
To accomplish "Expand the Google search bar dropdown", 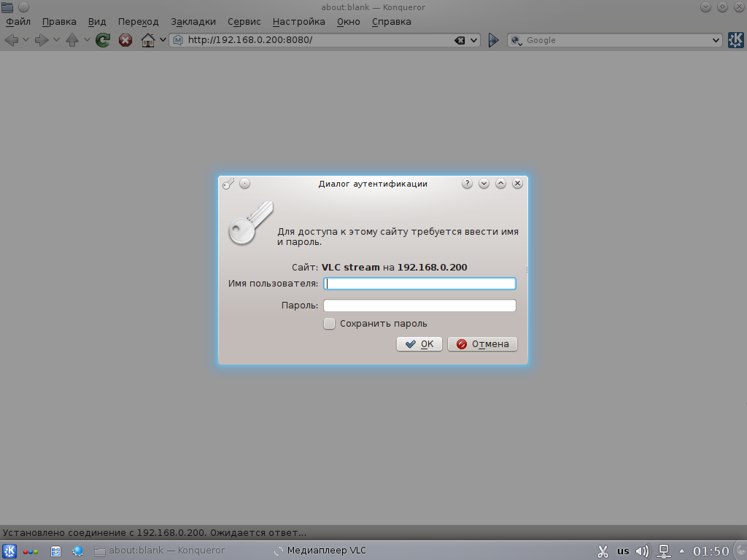I will click(716, 41).
